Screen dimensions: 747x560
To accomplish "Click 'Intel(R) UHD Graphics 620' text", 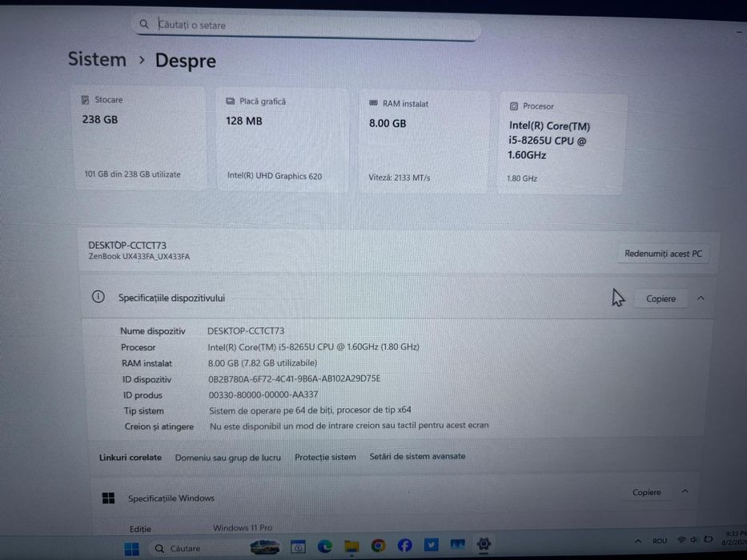I will pos(275,176).
